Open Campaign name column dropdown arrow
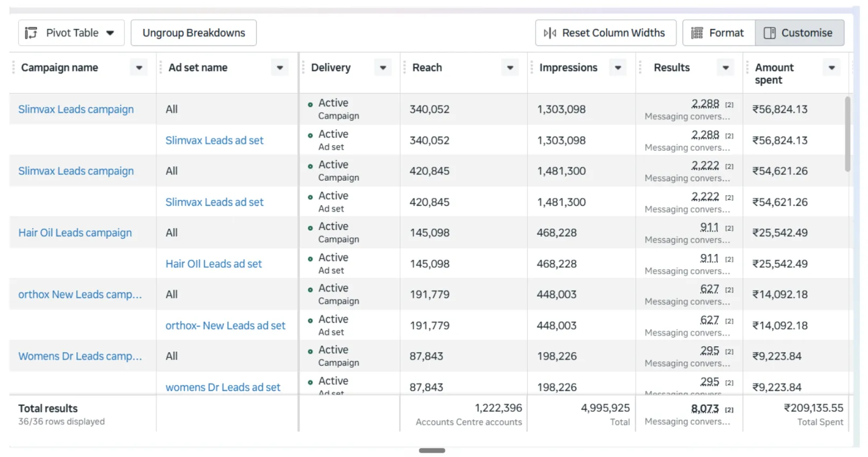Screen dimensions: 868x457 point(139,68)
